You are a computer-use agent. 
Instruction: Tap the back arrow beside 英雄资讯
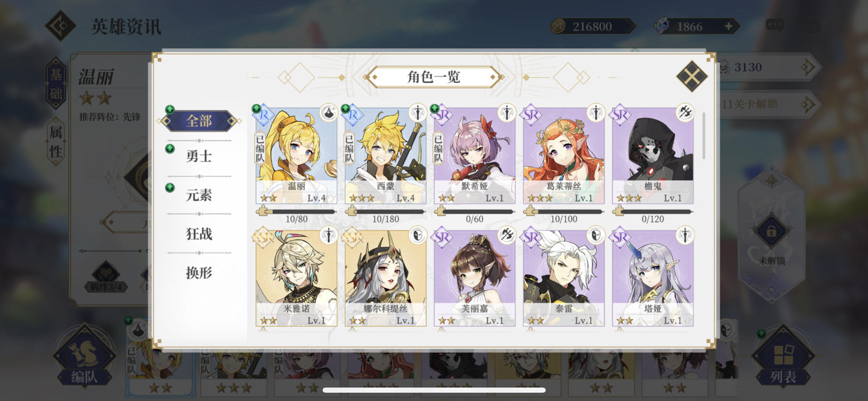(x=61, y=26)
